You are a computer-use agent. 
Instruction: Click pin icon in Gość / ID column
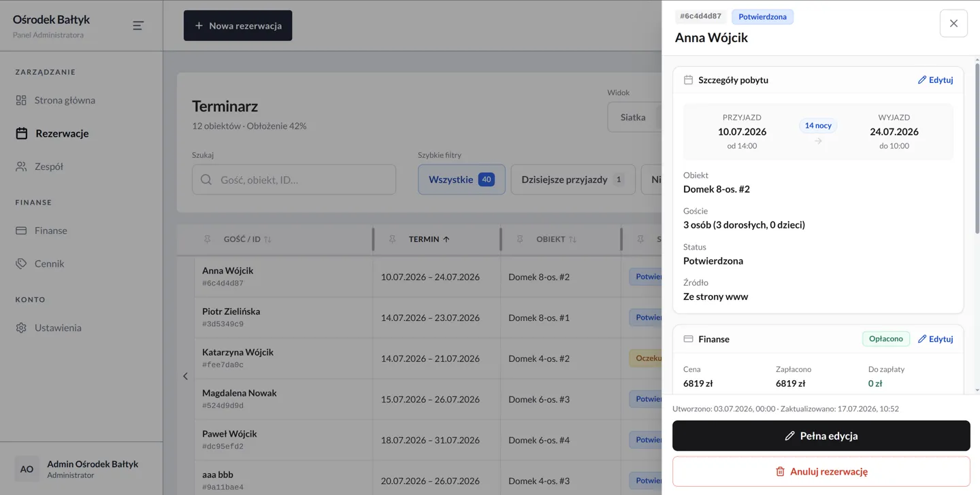pos(208,239)
